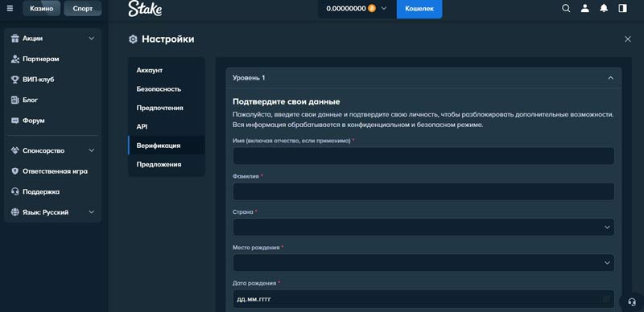Open the Форум link
The width and height of the screenshot is (644, 312).
point(34,121)
